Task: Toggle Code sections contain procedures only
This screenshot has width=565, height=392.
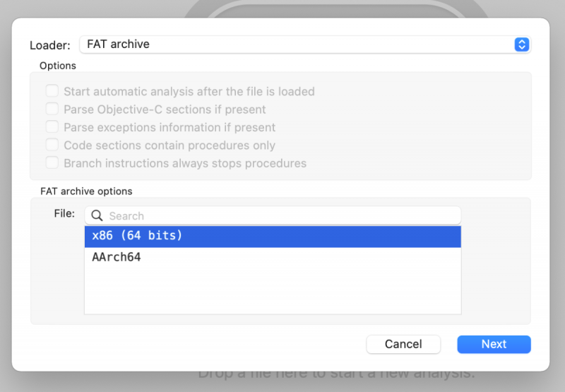Action: click(52, 145)
